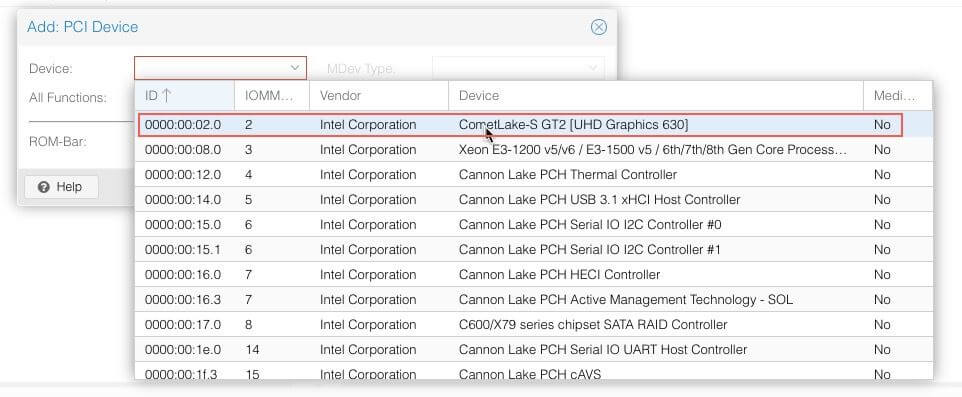962x397 pixels.
Task: Choose Cannon Lake PCH HECI Controller
Action: (534, 275)
